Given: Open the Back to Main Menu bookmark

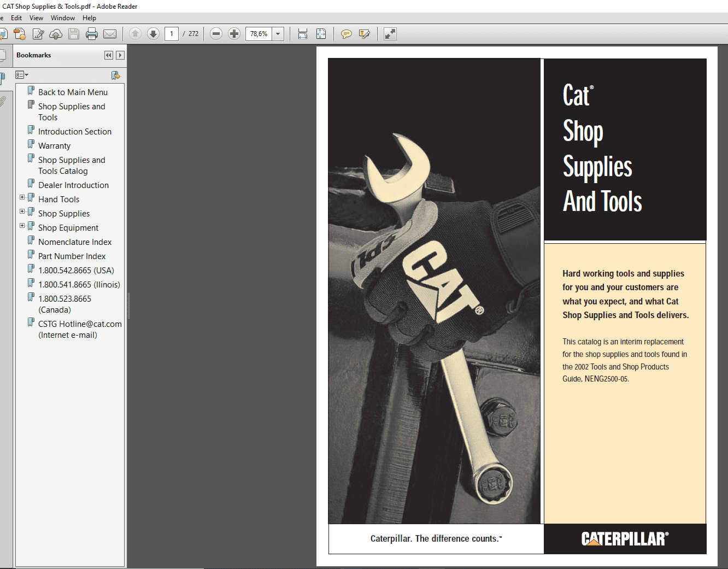Looking at the screenshot, I should pos(73,92).
